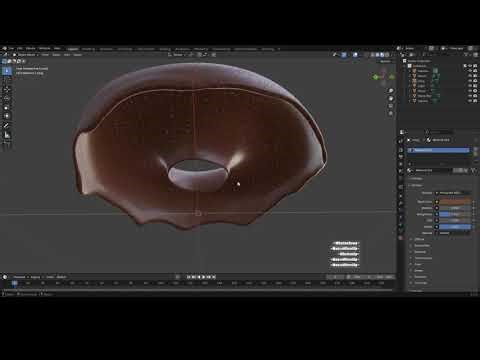Open the viewport shading options dropdown arrow
The height and width of the screenshot is (360, 480).
pyautogui.click(x=392, y=55)
